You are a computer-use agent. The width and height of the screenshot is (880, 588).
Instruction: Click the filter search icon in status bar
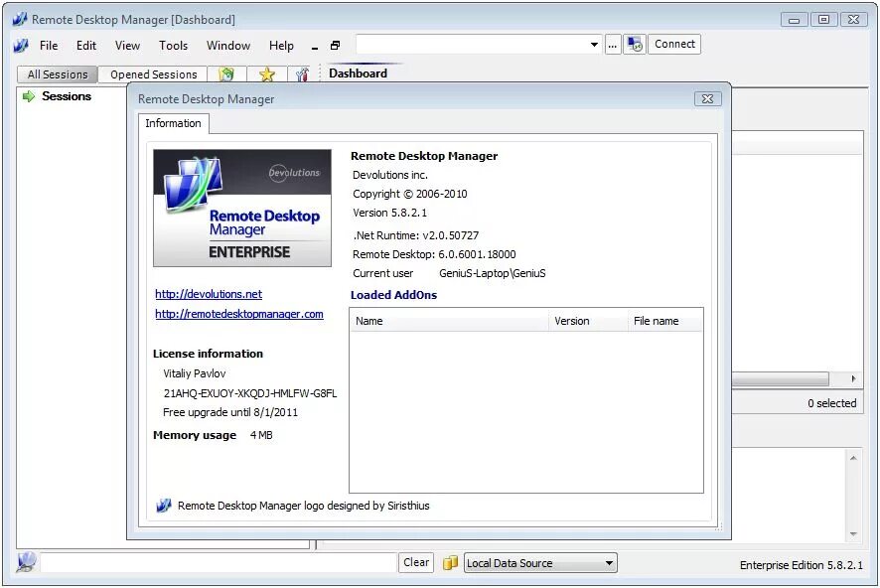click(x=26, y=562)
